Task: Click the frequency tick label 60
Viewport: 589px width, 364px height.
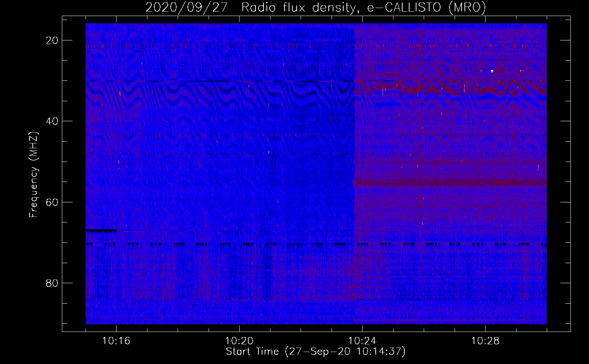Action: [52, 202]
